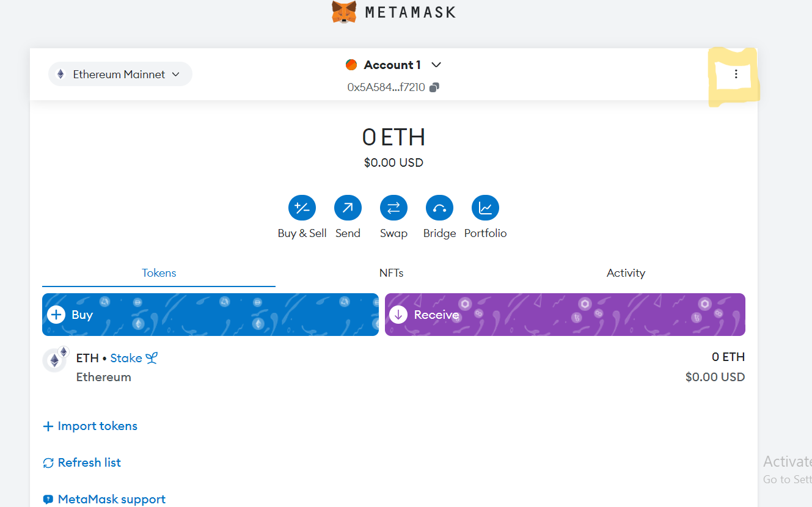Image resolution: width=812 pixels, height=507 pixels.
Task: Click the METAMASK wordmark text
Action: (410, 12)
